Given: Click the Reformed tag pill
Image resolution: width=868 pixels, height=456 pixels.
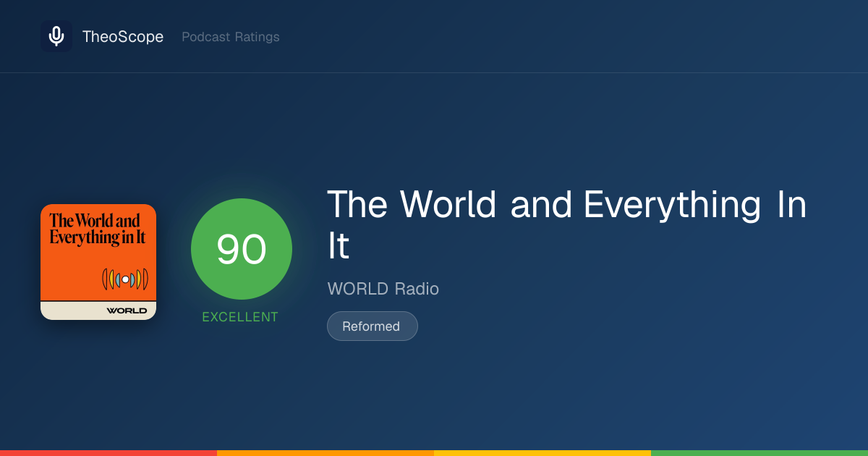Looking at the screenshot, I should 373,326.
